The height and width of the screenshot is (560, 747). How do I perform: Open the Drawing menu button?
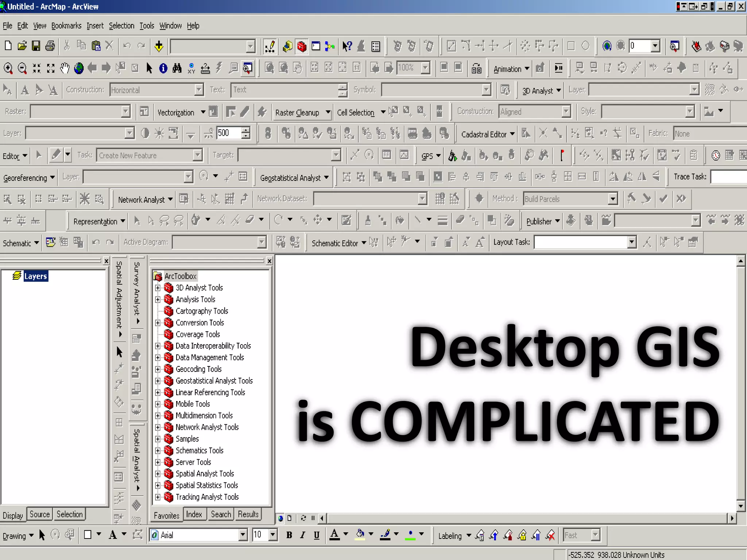pos(18,536)
